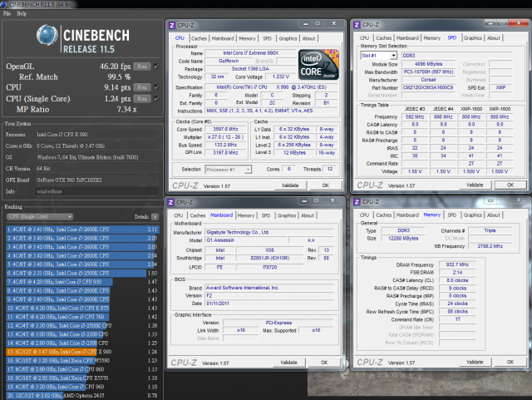Switch to Graphics tab in SPD window
This screenshot has height=400, width=532.
tap(473, 38)
